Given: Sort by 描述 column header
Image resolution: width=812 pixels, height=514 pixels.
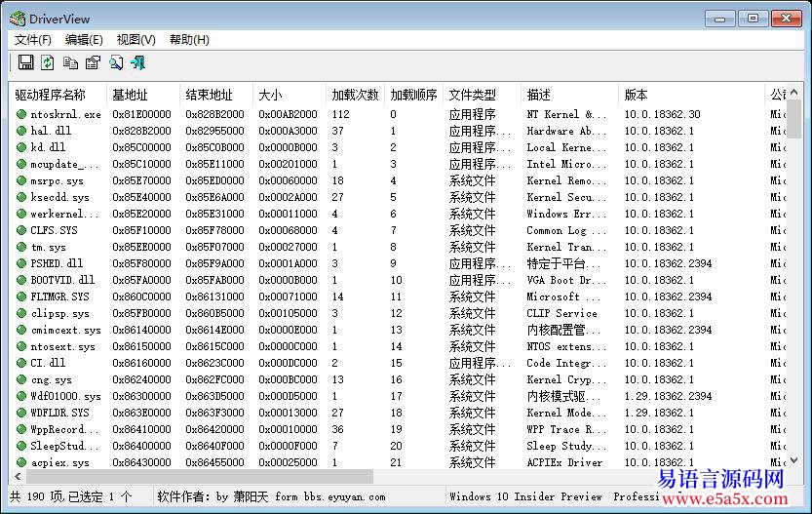Looking at the screenshot, I should click(x=569, y=95).
